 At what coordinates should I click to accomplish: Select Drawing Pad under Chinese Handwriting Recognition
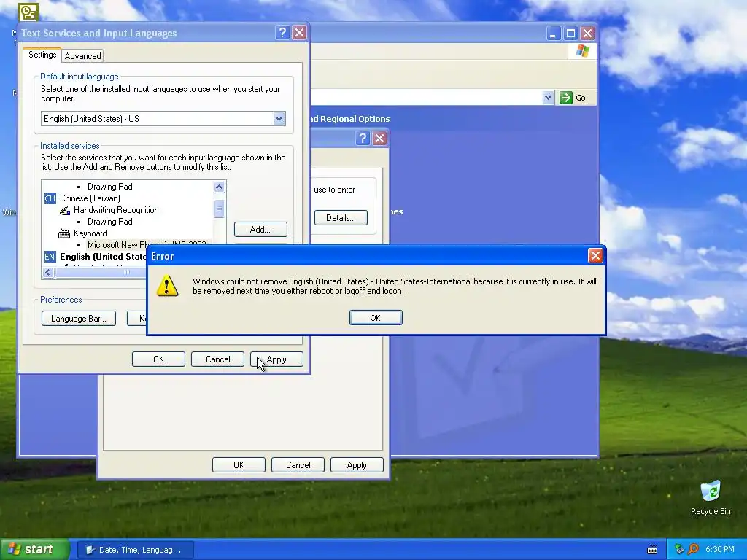point(110,222)
